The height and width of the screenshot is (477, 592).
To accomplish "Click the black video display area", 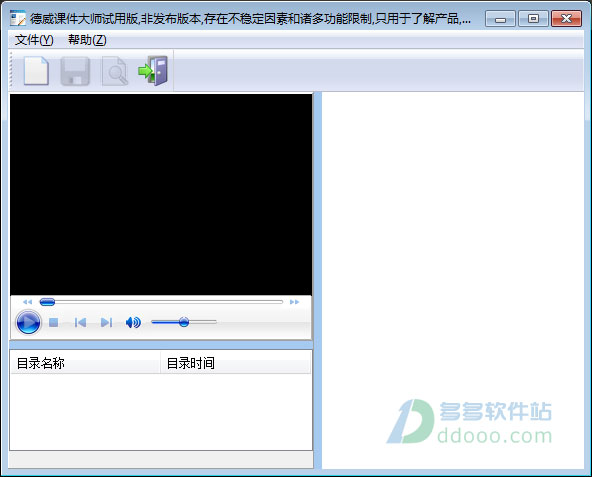I will [x=161, y=194].
